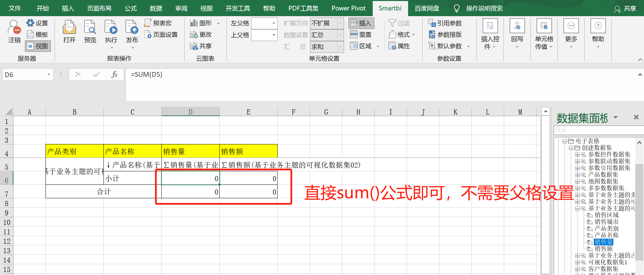This screenshot has width=644, height=275.
Task: Click the 打开 open report icon
Action: (x=69, y=27)
